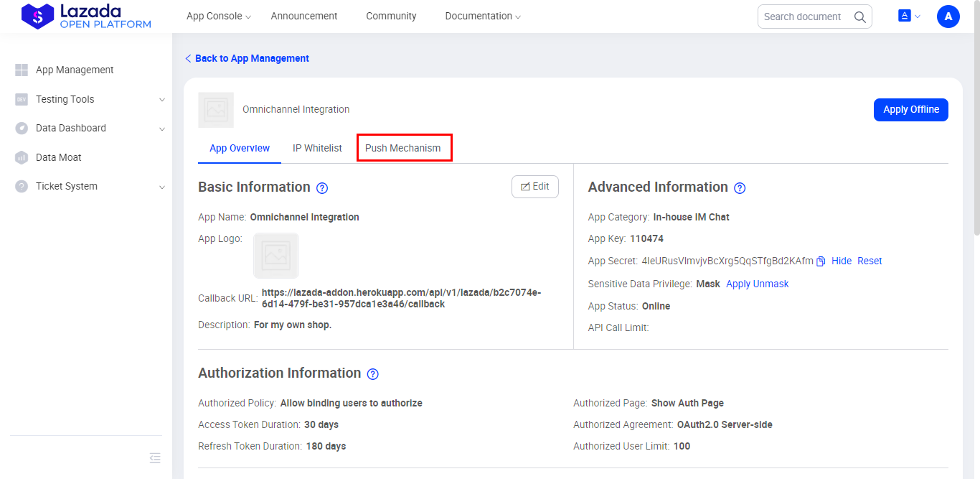
Task: Switch to App Overview tab
Action: pos(240,148)
